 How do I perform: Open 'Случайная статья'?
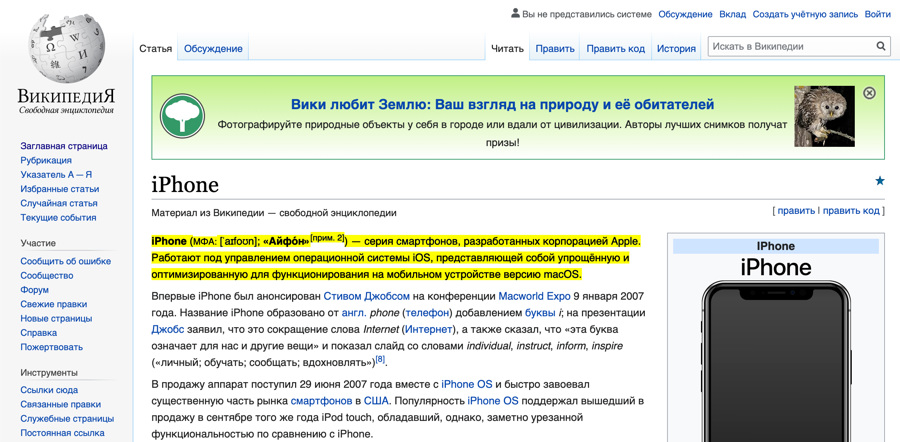59,203
